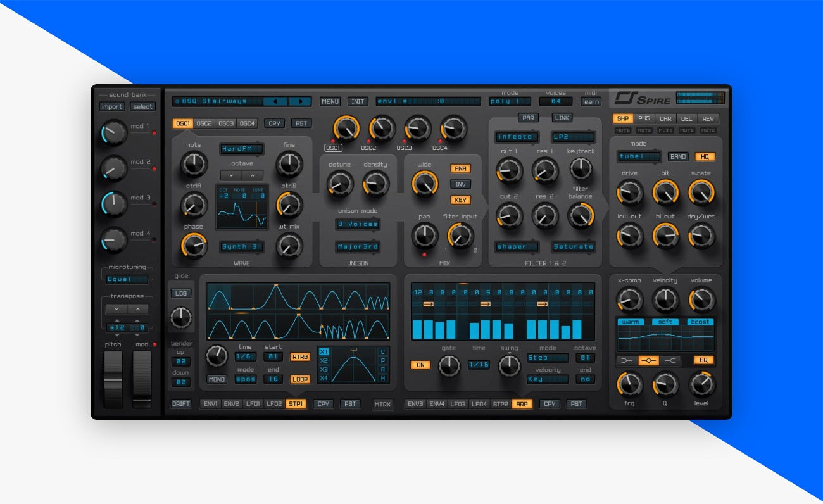This screenshot has height=504, width=823.
Task: Click the INIT button
Action: pyautogui.click(x=357, y=101)
